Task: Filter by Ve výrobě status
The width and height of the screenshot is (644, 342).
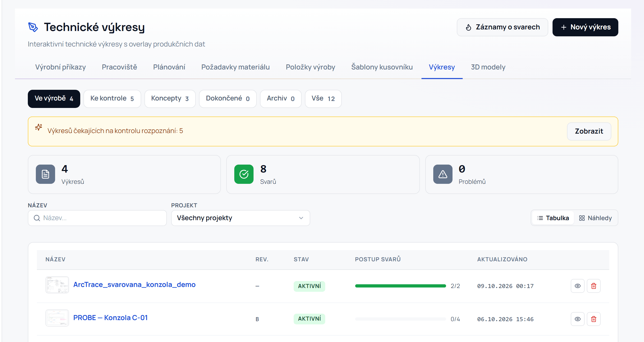Action: point(54,99)
